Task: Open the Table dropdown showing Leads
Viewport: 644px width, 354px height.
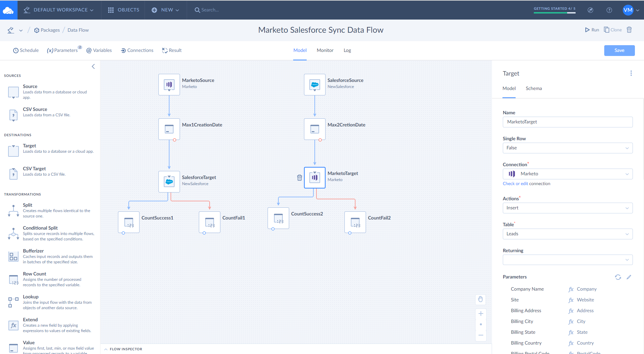Action: click(567, 234)
